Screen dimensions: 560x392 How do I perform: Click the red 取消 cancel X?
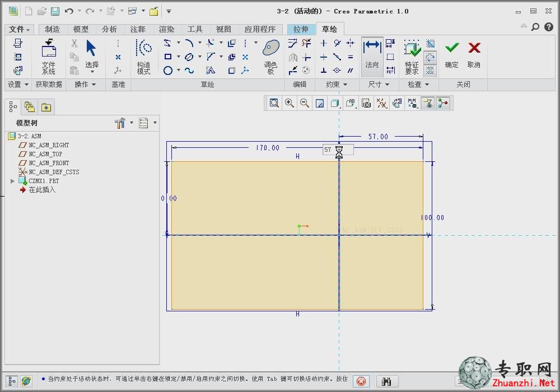[x=474, y=54]
